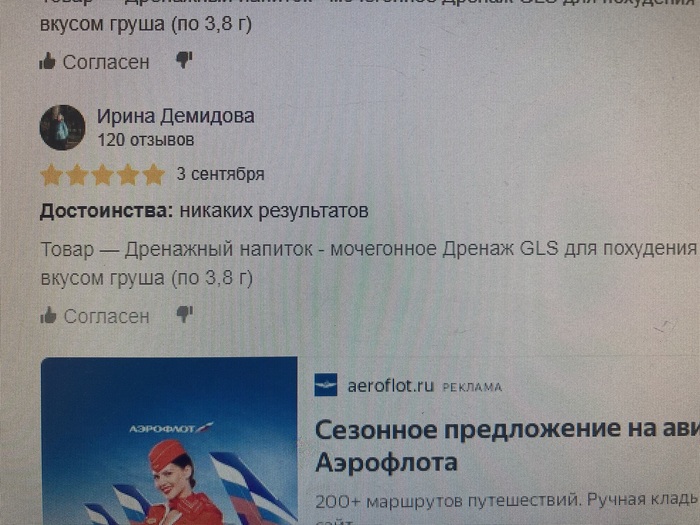
Task: Click the first gold rating star
Action: click(x=52, y=175)
